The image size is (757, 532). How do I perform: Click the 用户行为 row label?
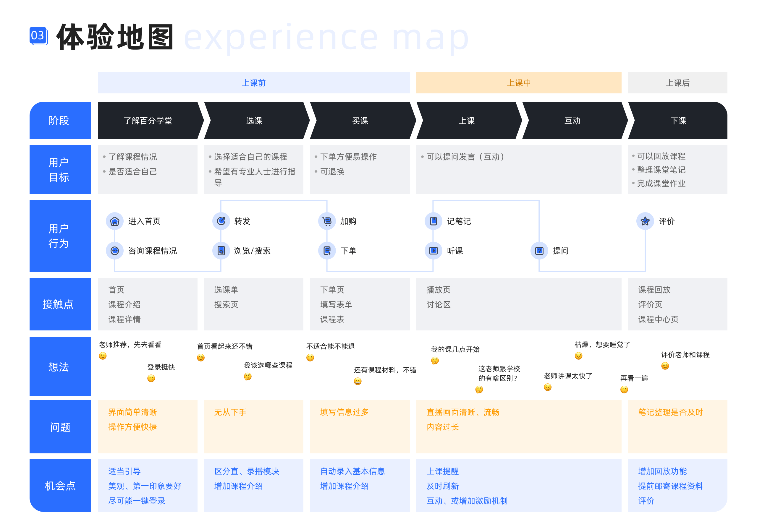[x=60, y=236]
